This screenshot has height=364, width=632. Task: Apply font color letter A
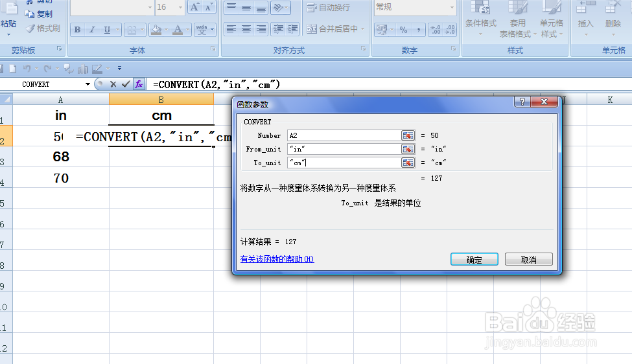click(178, 30)
